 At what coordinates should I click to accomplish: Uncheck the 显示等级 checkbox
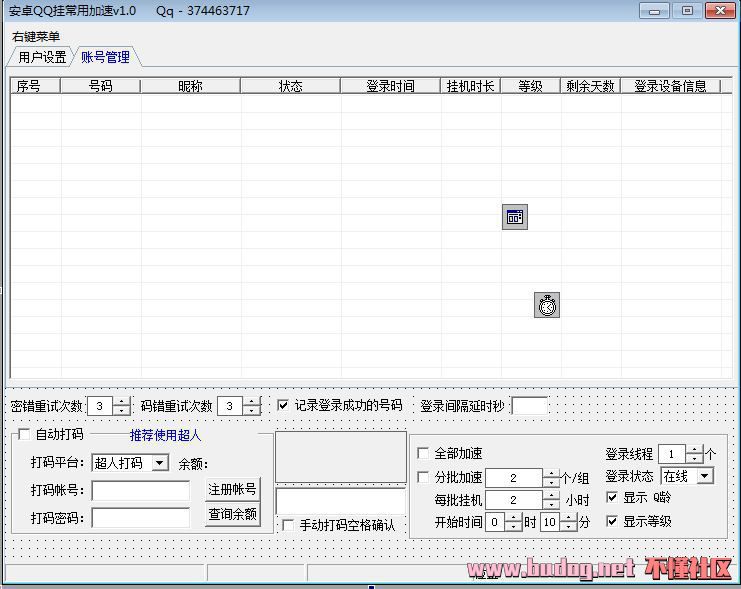tap(612, 521)
